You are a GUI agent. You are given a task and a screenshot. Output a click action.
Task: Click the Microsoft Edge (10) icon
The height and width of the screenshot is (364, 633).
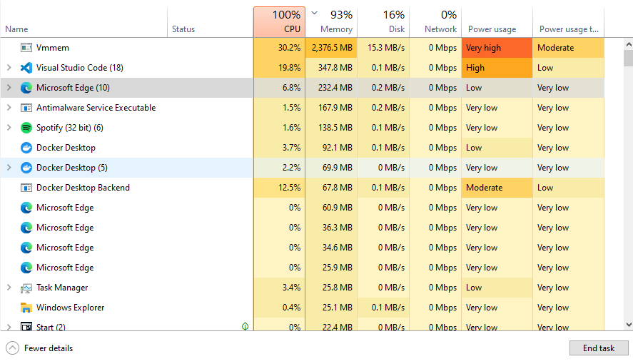pyautogui.click(x=26, y=88)
